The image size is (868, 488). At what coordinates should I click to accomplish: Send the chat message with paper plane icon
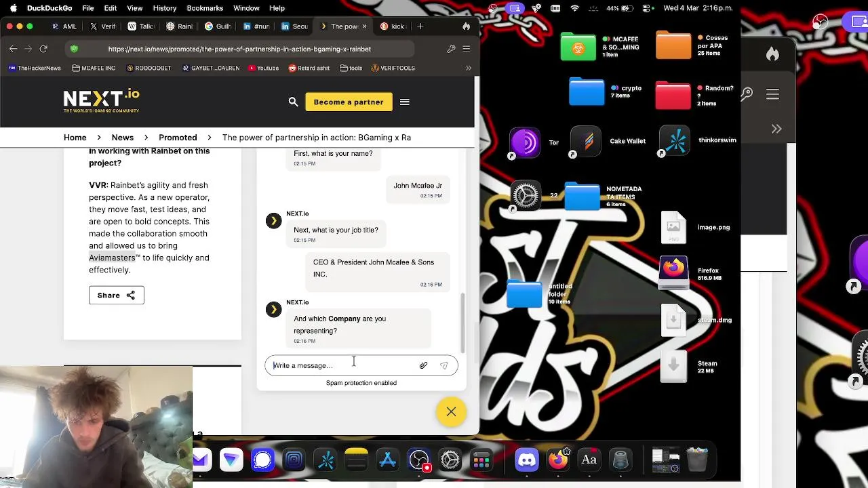(x=443, y=365)
